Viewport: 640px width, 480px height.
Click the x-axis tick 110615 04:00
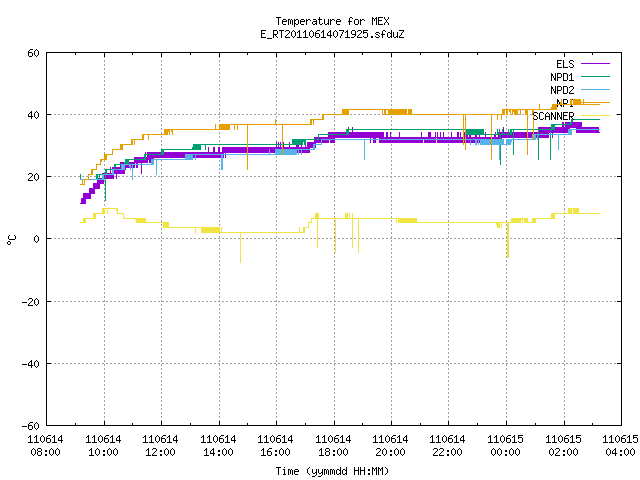point(621,446)
